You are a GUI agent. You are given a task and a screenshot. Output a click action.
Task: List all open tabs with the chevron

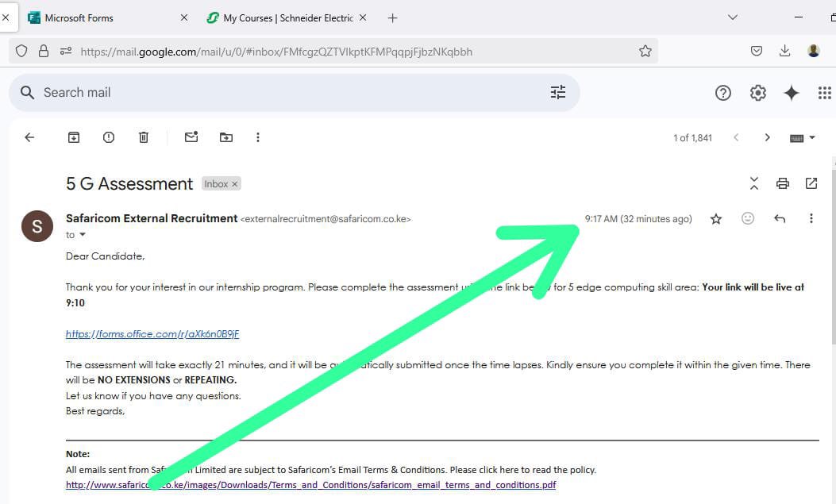(733, 17)
